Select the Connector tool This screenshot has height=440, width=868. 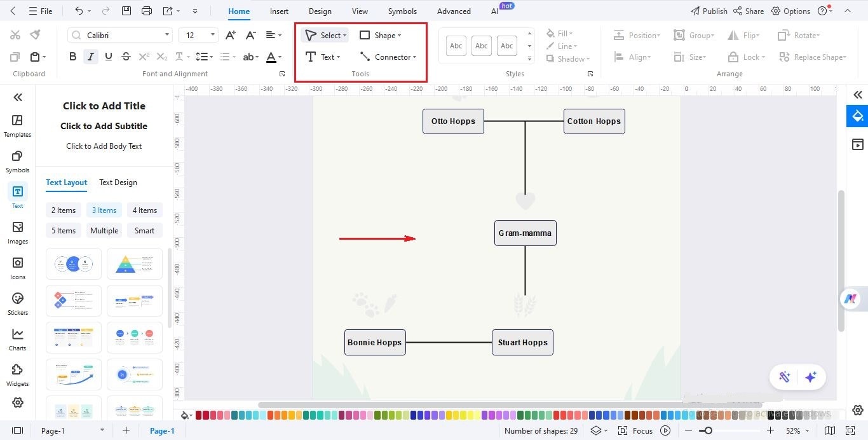click(390, 57)
